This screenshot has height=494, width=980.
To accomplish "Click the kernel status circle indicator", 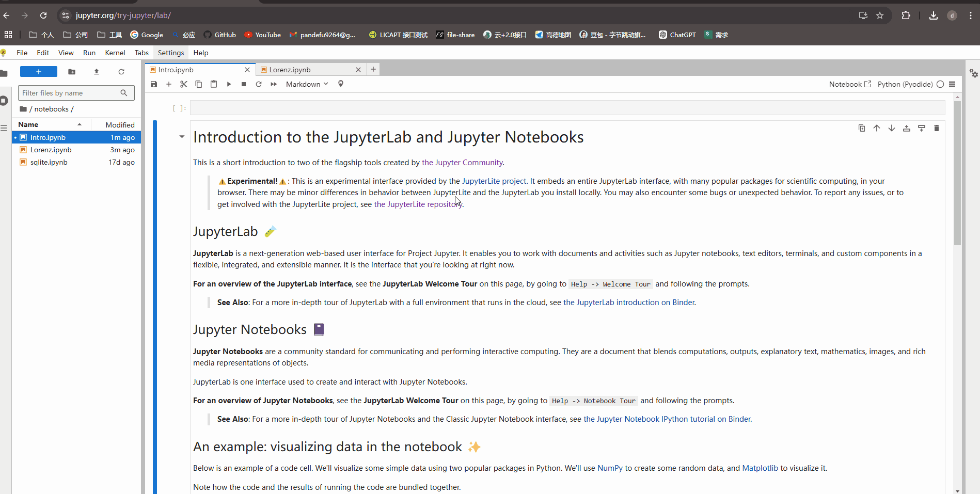I will click(x=940, y=84).
